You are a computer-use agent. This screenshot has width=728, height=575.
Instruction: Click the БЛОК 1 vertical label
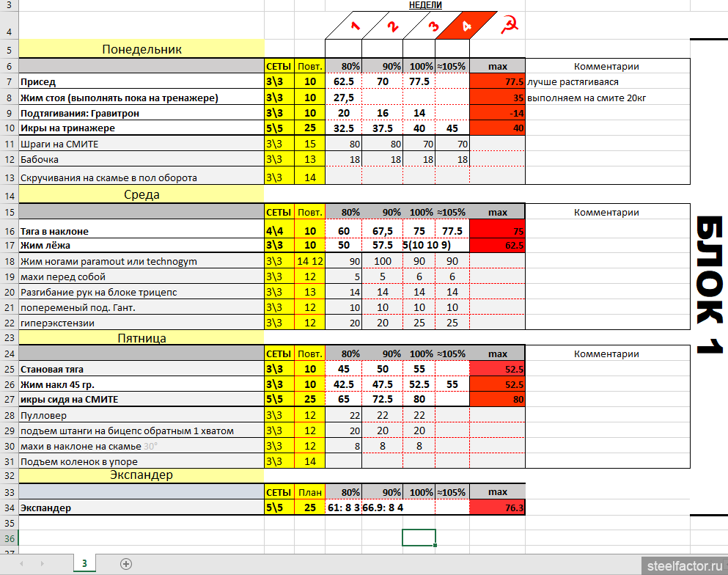click(x=709, y=286)
